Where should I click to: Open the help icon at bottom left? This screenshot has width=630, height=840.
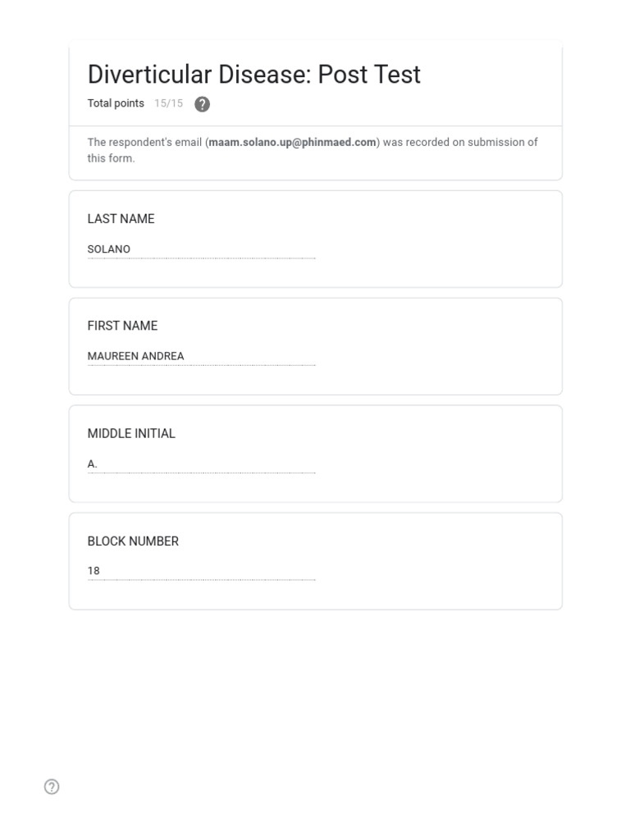click(52, 787)
